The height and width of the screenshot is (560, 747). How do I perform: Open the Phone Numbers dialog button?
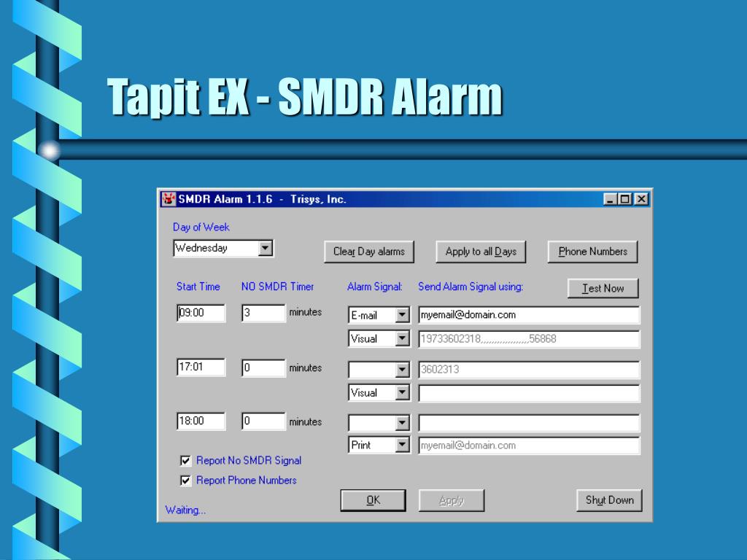592,252
